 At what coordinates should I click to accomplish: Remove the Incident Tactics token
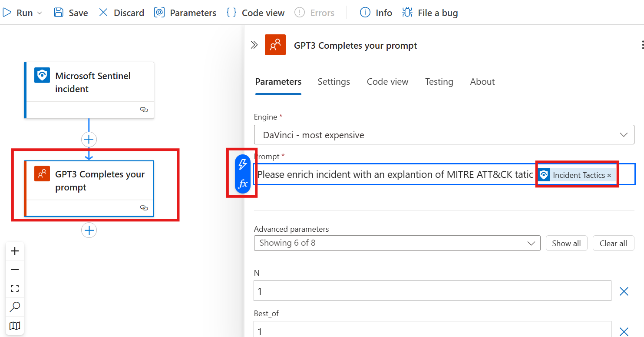point(609,175)
